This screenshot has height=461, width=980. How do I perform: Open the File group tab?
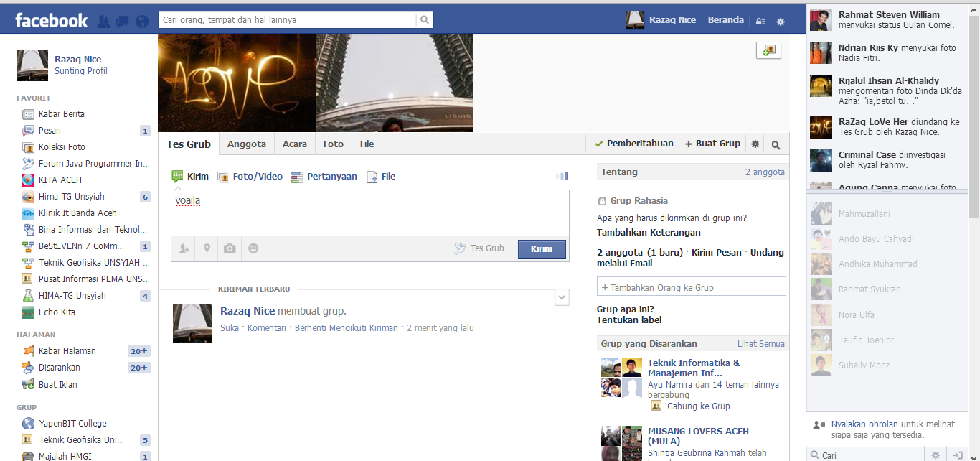[367, 144]
